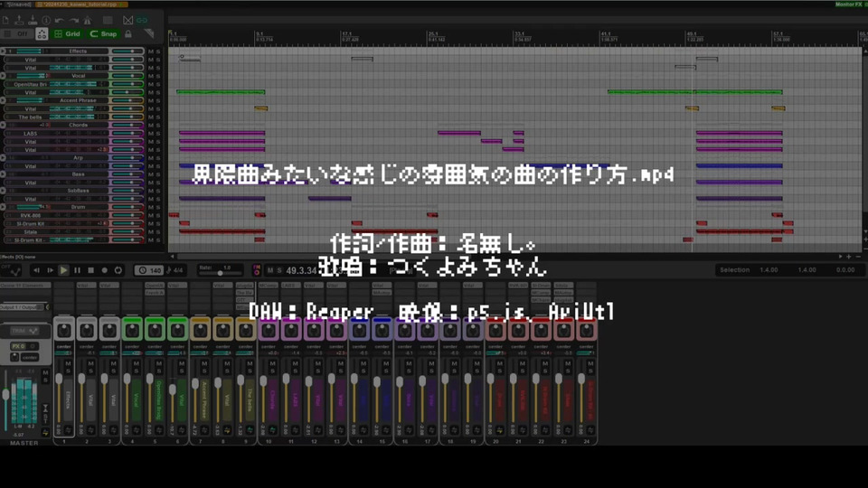Image resolution: width=868 pixels, height=488 pixels.
Task: Toggle auto-crossfade envelope icon in toolbar
Action: (127, 21)
